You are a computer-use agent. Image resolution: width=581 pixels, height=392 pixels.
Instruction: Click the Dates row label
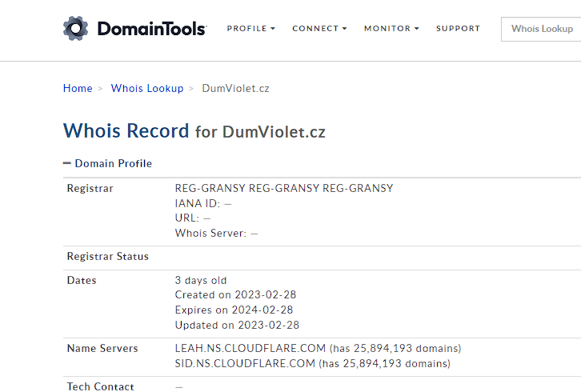tap(82, 280)
